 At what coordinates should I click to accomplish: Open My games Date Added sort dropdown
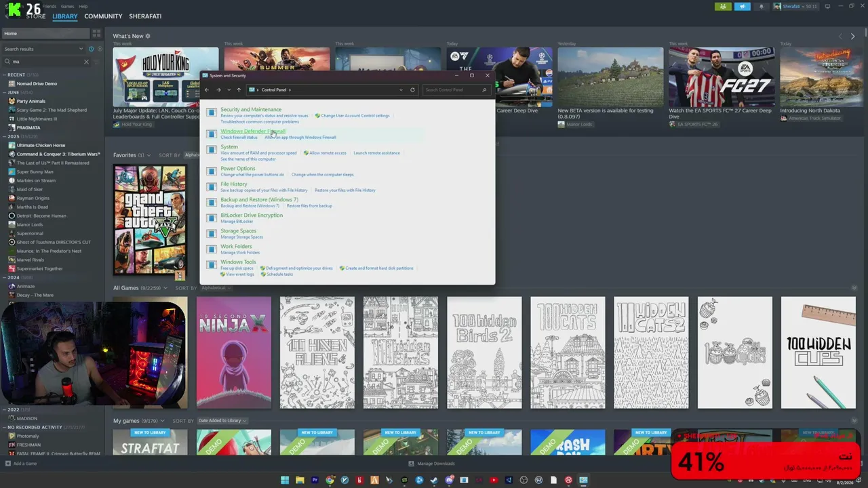[222, 421]
